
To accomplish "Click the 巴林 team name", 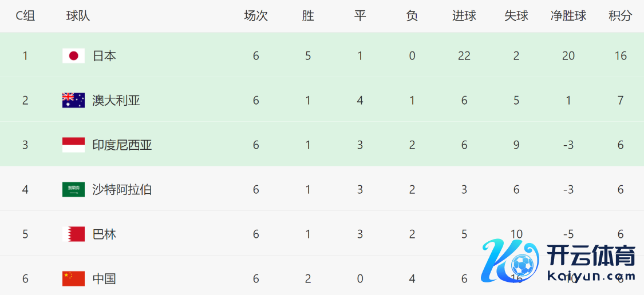I will click(x=104, y=234).
